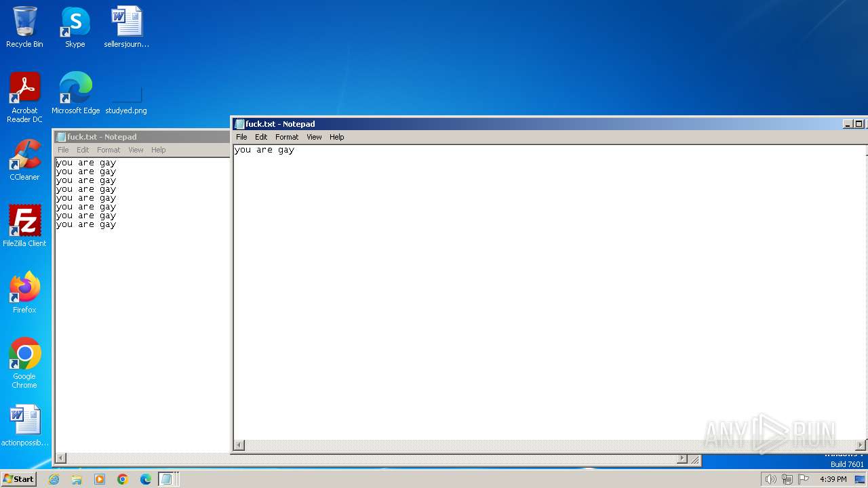Open the CCleaner desktop shortcut
This screenshot has width=868, height=488.
pyautogui.click(x=24, y=159)
